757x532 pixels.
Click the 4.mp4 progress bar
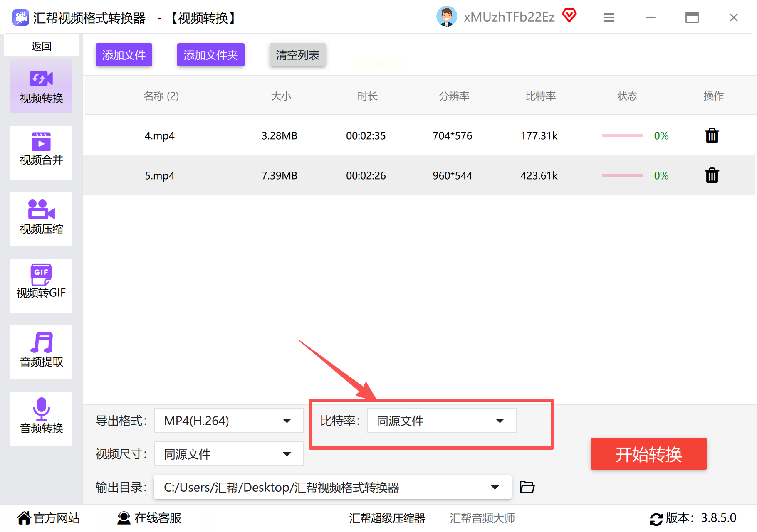(x=622, y=135)
